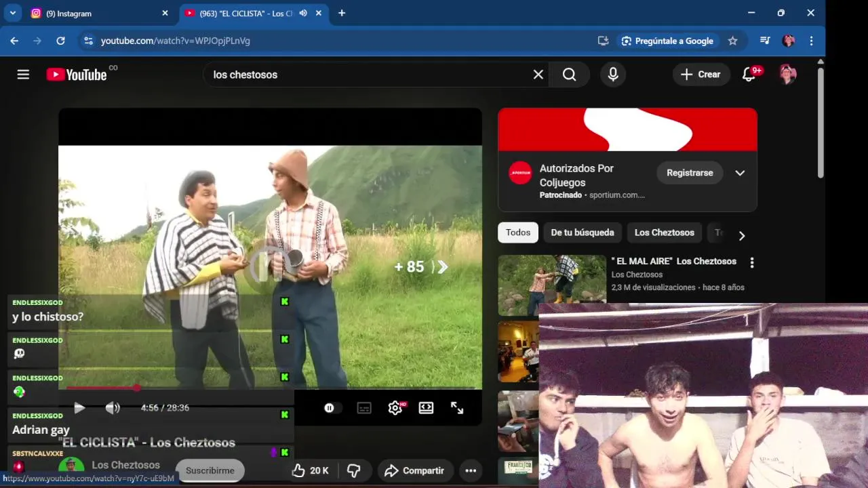Image resolution: width=868 pixels, height=488 pixels.
Task: Click the red Sportium ad banner
Action: pyautogui.click(x=627, y=129)
